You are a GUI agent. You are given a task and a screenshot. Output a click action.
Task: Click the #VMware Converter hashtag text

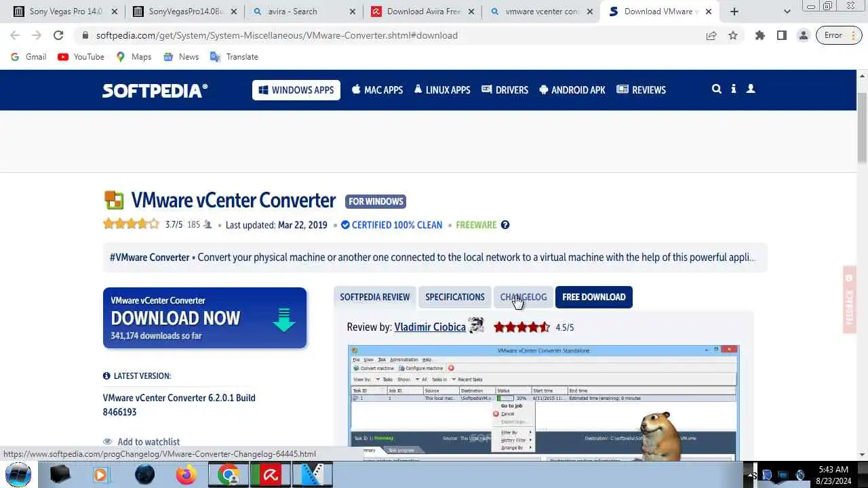click(x=150, y=258)
